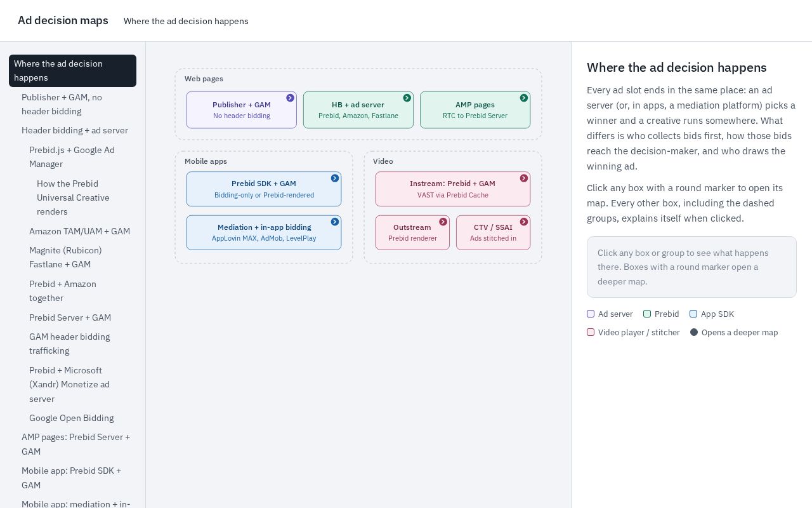
Task: Click the round marker on CTV / SSAI box
Action: coord(523,222)
